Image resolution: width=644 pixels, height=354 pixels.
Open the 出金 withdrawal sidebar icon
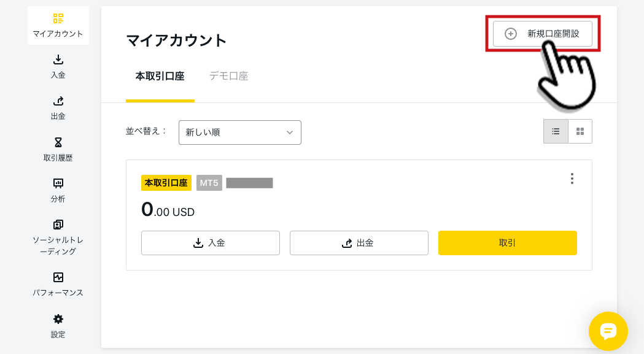(58, 101)
